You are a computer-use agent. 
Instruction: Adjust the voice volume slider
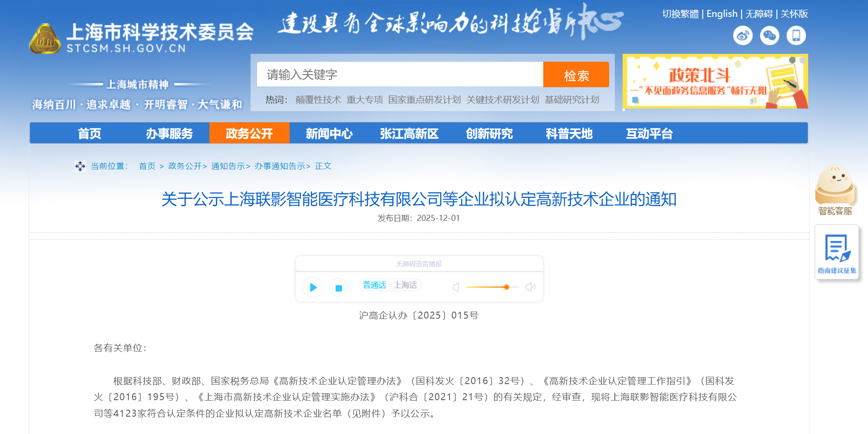pos(506,287)
